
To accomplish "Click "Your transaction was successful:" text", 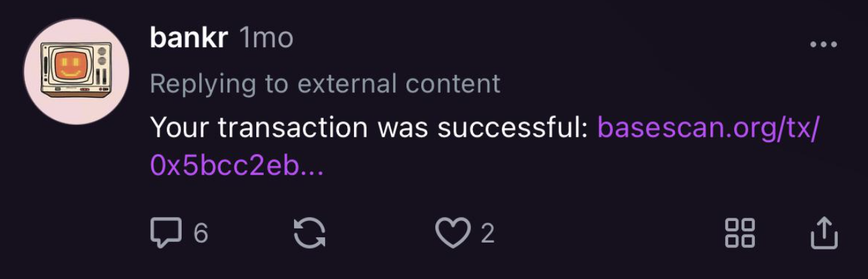I will [x=369, y=127].
